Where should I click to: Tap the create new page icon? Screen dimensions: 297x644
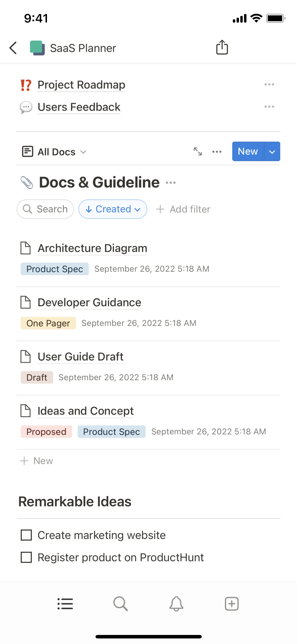click(232, 604)
